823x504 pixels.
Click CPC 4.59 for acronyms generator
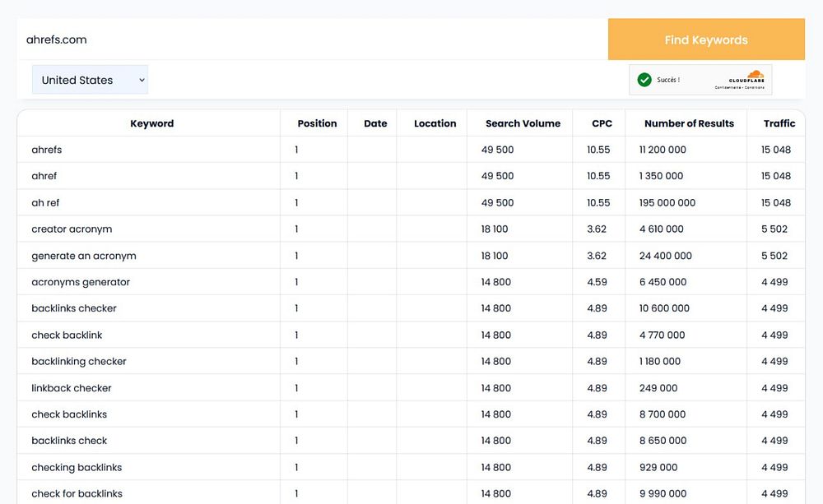coord(597,282)
